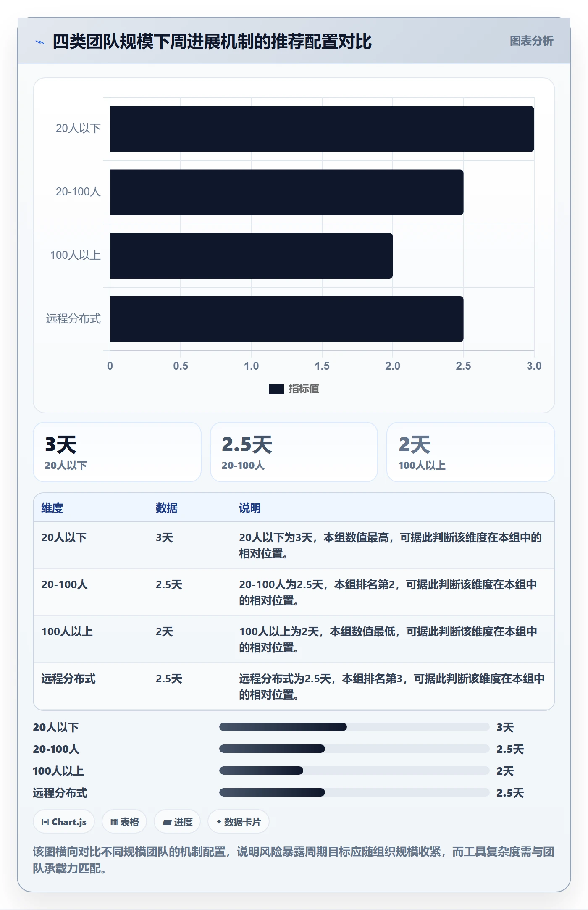Click the table note mentioning 本组数值最低
588x910 pixels.
click(x=388, y=639)
